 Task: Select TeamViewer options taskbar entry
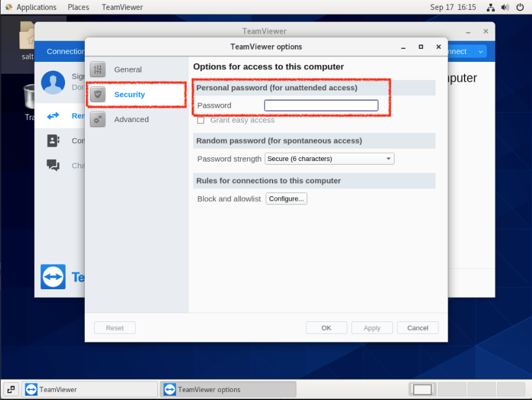click(229, 389)
